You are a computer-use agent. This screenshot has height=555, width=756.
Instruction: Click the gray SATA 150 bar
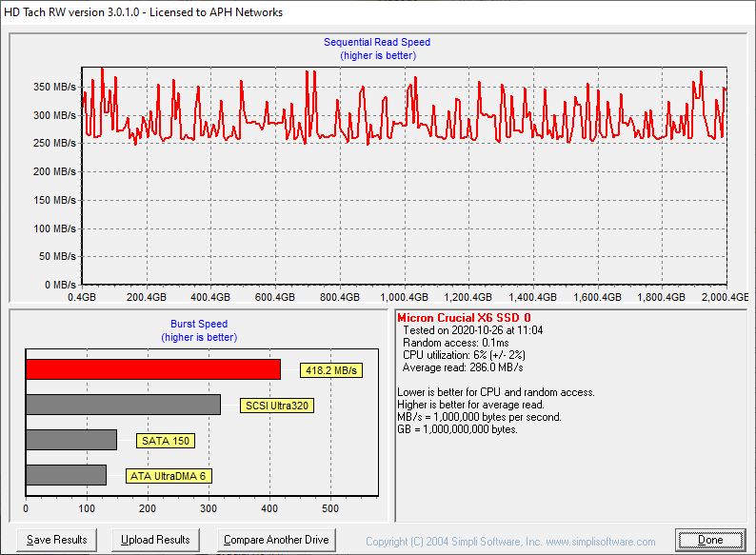tap(71, 440)
